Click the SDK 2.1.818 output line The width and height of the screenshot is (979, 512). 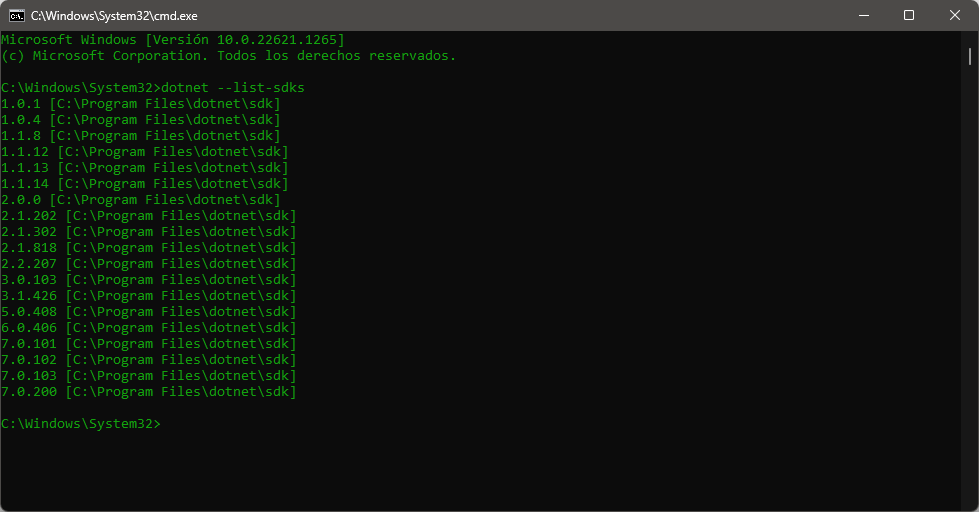(149, 248)
